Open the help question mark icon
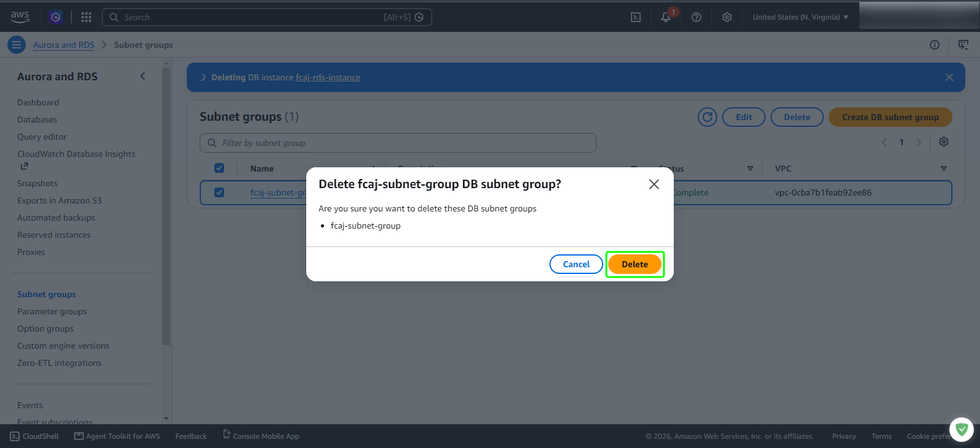 coord(696,17)
